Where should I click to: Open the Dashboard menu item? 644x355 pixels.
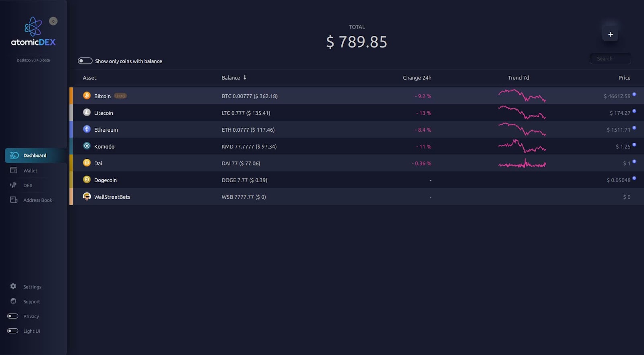tap(36, 156)
